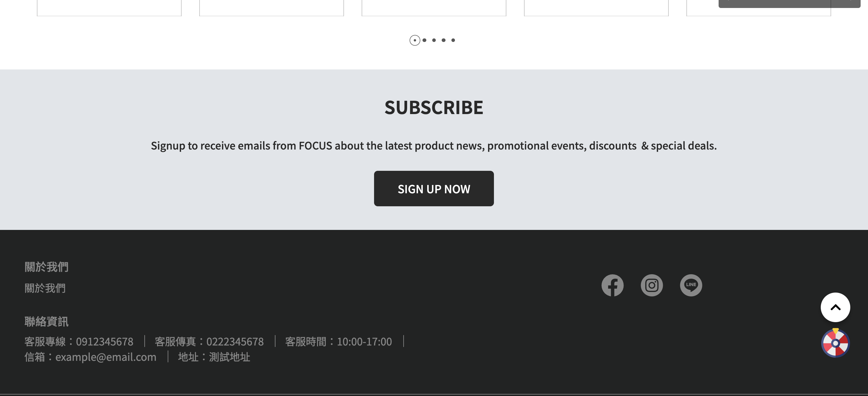The height and width of the screenshot is (396, 868).
Task: Click the customer hotline 0912345678
Action: pos(105,342)
